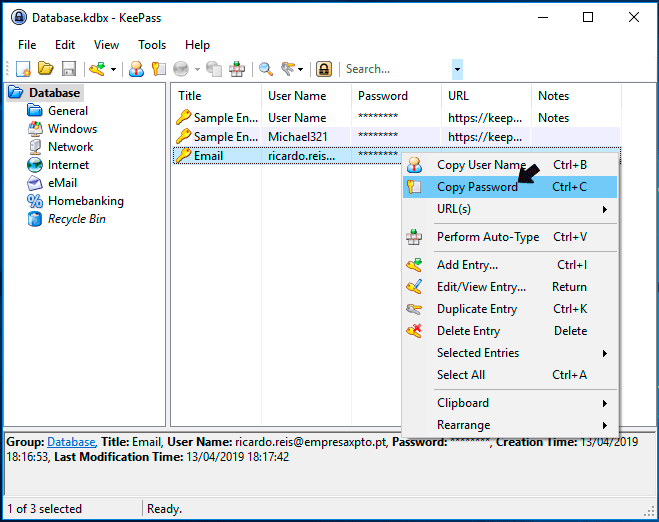Screen dimensions: 659x522
Task: Click the New database toolbar icon
Action: [x=23, y=69]
